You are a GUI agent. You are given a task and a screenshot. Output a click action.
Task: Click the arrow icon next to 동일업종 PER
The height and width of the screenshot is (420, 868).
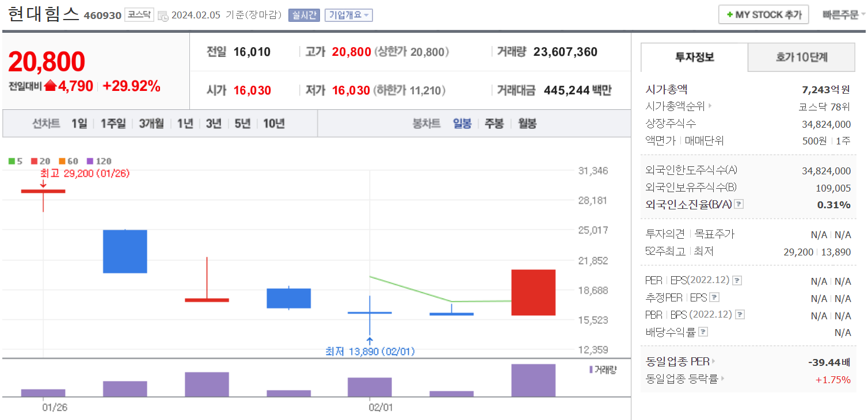click(713, 362)
